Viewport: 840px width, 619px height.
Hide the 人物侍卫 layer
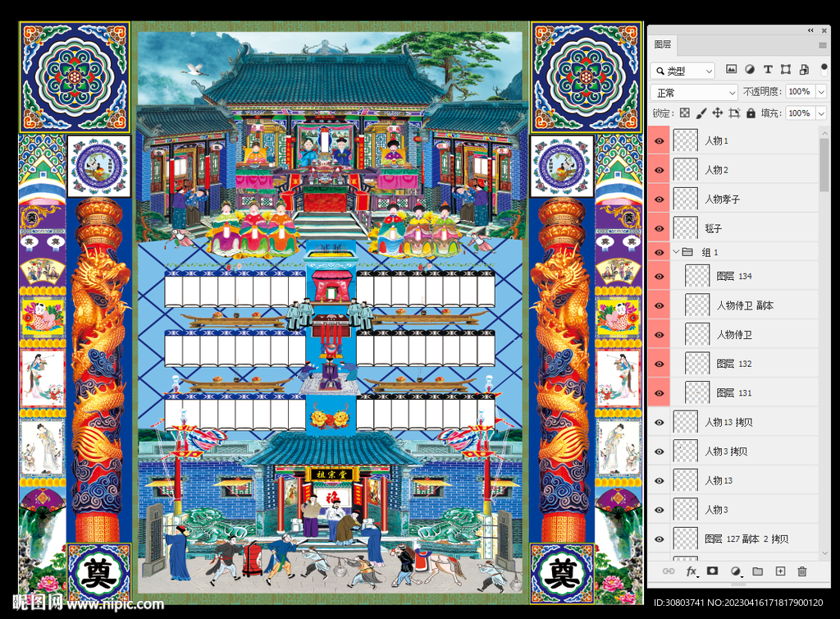[x=659, y=335]
